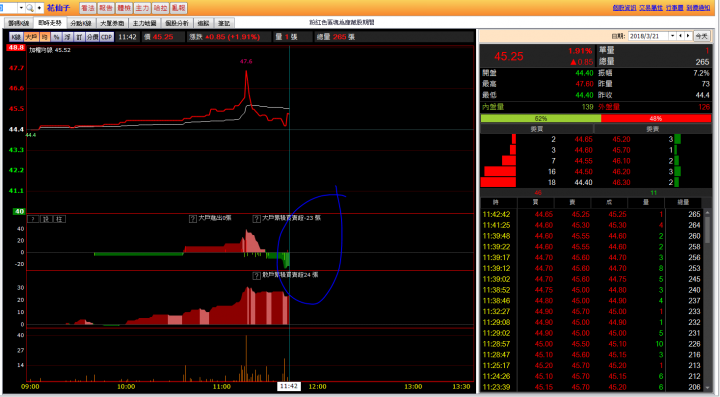The width and height of the screenshot is (720, 397).
Task: Toggle the 大戶 indicator button
Action: [x=31, y=37]
